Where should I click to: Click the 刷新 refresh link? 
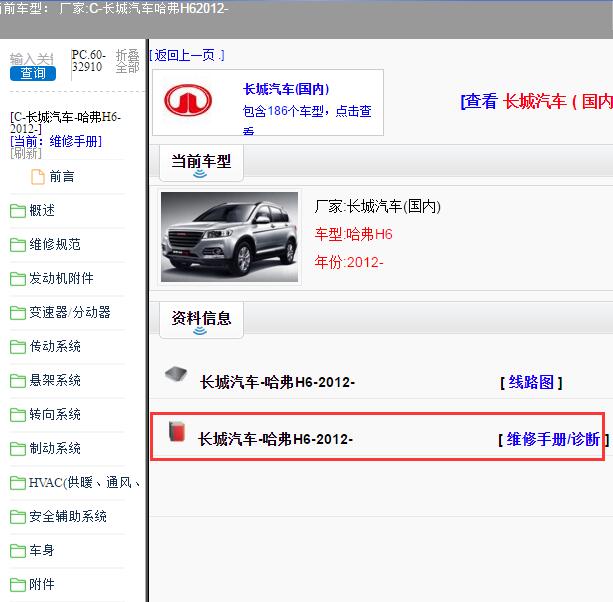(26, 153)
